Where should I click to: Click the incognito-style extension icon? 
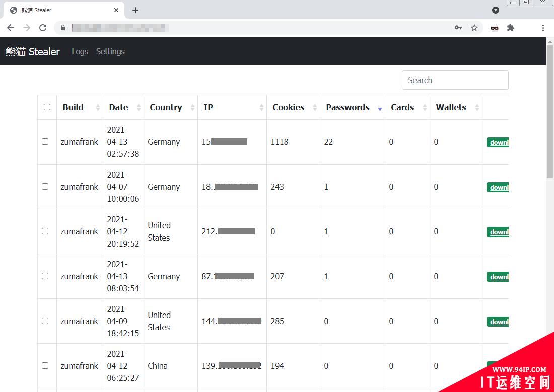click(x=494, y=28)
